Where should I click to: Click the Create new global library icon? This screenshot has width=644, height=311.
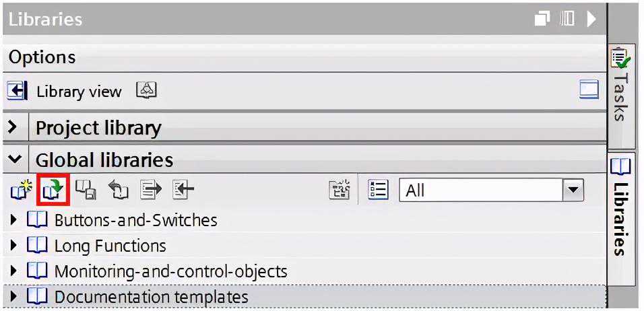(21, 191)
